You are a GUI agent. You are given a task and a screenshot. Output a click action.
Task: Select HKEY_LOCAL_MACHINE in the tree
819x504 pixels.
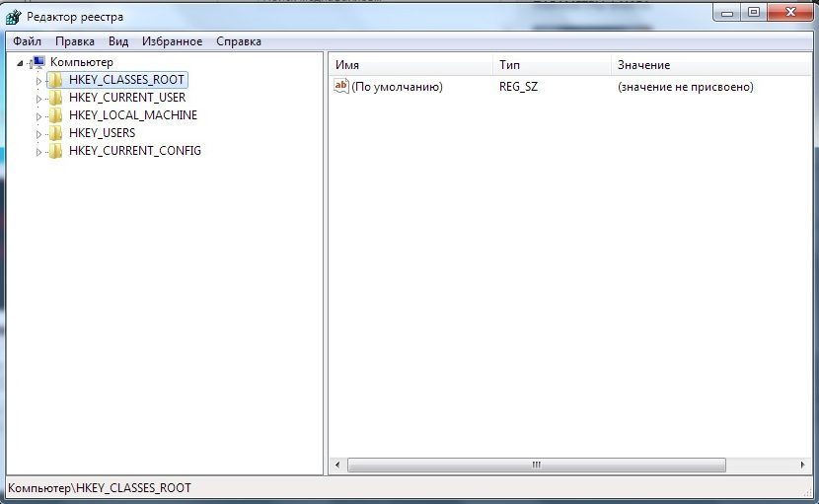click(x=133, y=115)
